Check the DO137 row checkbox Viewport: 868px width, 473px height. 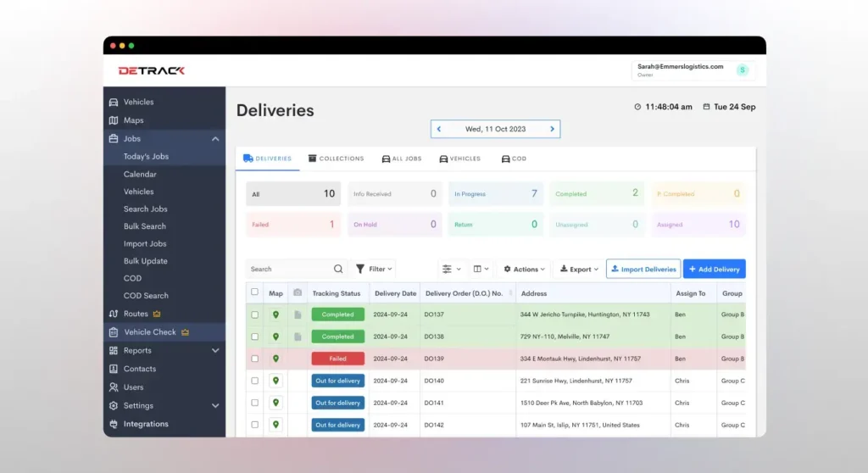click(254, 314)
